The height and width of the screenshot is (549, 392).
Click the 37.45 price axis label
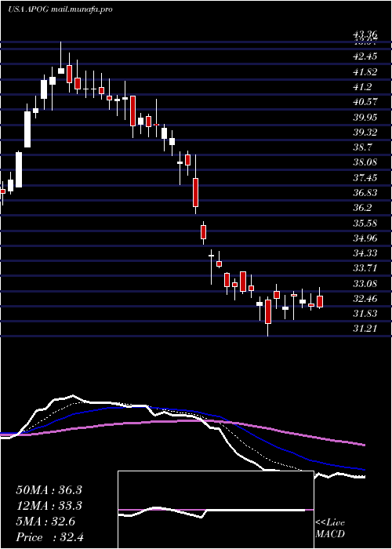point(365,178)
